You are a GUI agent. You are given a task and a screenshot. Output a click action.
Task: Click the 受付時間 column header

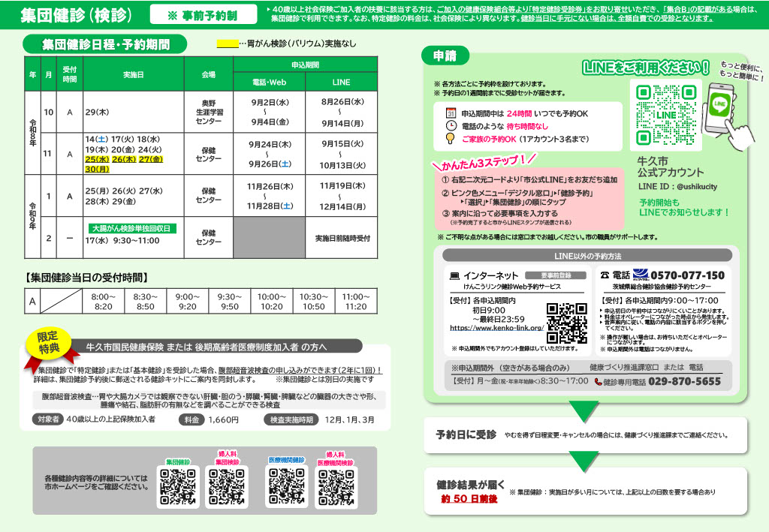70,74
